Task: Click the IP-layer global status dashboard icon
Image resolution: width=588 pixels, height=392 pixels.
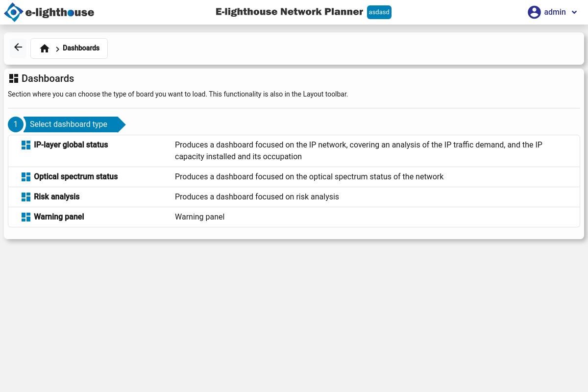Action: click(x=26, y=145)
